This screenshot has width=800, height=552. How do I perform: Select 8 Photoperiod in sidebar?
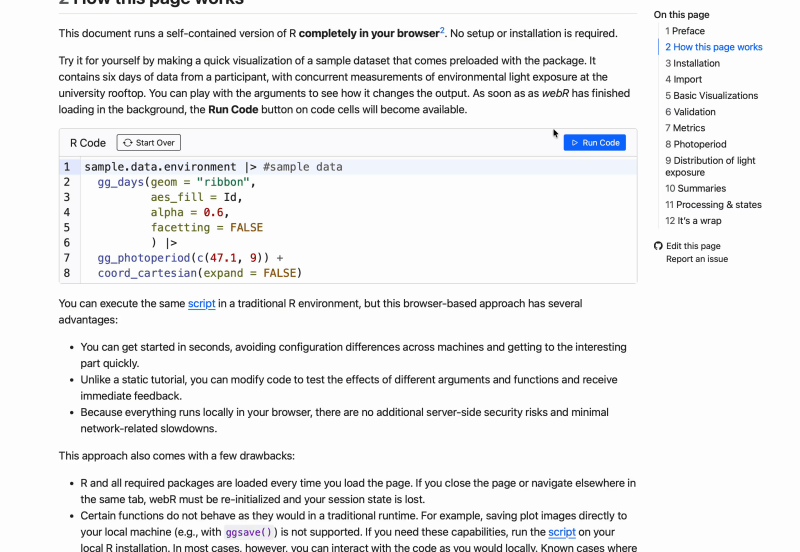tap(696, 144)
